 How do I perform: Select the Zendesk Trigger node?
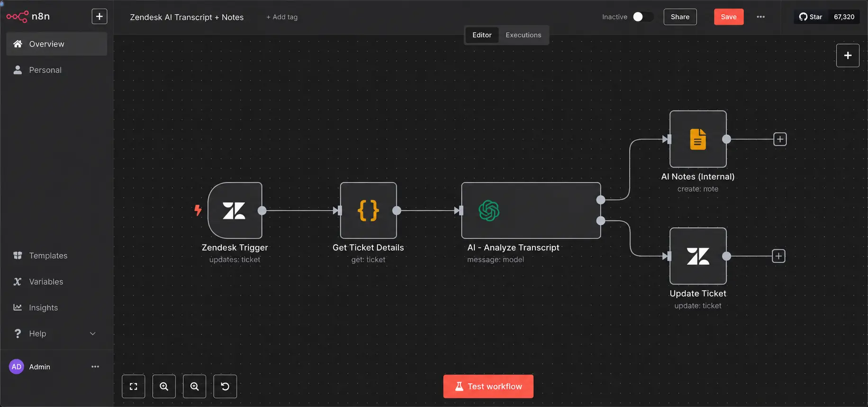point(235,210)
